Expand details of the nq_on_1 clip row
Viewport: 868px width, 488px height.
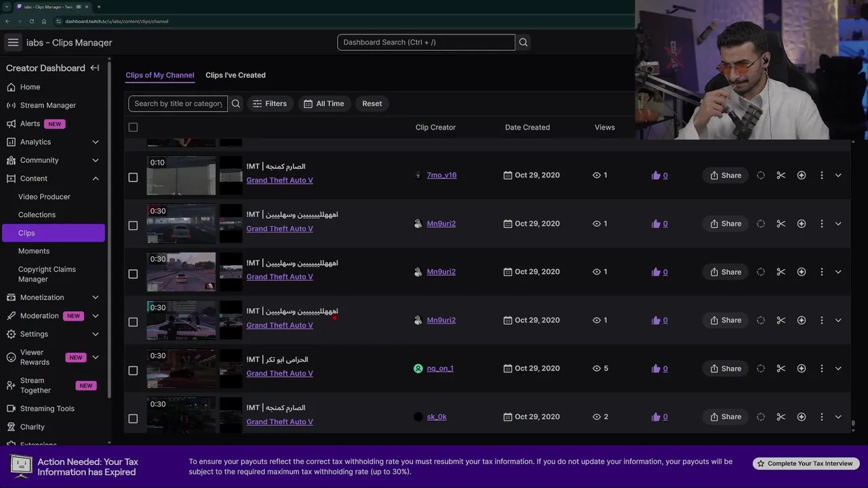coord(838,369)
